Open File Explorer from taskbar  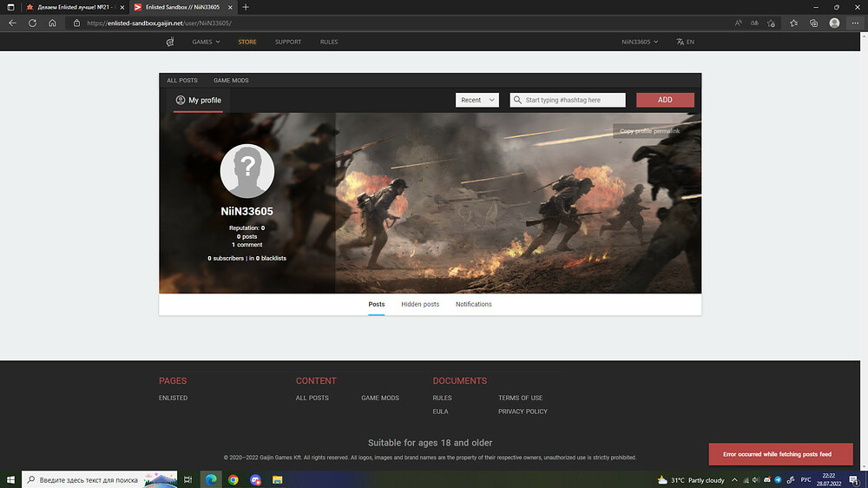pyautogui.click(x=278, y=479)
